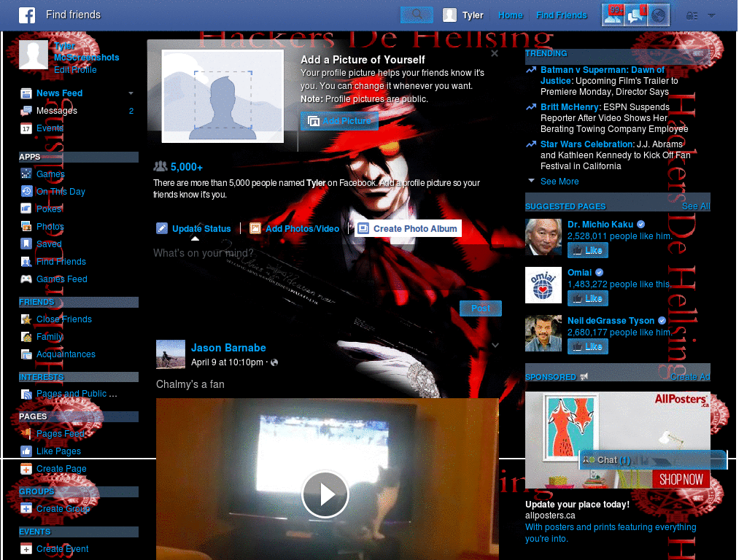The image size is (747, 560).
Task: Click the Saved bookmark icon
Action: (26, 244)
